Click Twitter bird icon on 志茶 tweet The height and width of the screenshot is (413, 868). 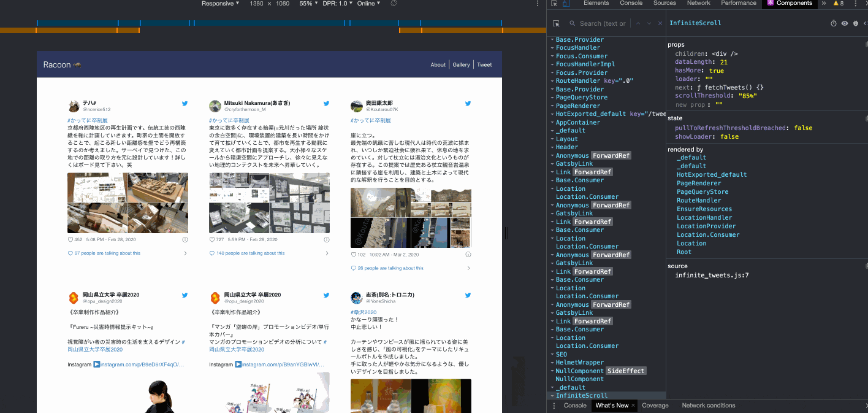(468, 296)
